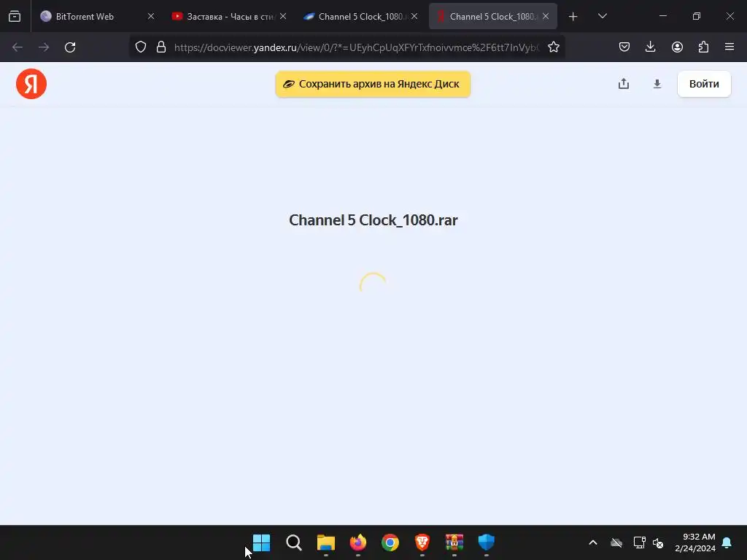Show hidden system tray icons
This screenshot has height=560, width=747.
pyautogui.click(x=593, y=542)
